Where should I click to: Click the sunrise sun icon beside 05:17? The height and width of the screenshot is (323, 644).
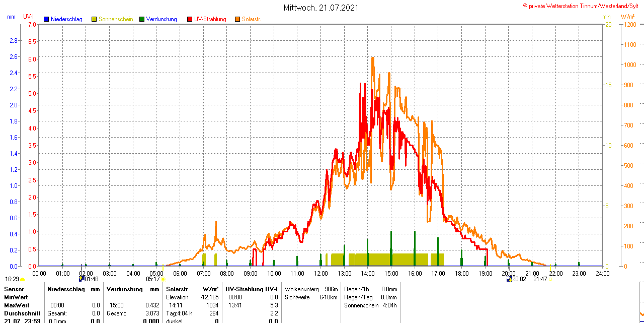163,279
